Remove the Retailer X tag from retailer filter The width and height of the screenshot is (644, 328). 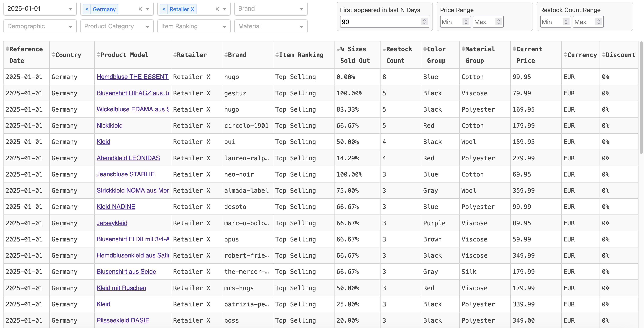[164, 9]
